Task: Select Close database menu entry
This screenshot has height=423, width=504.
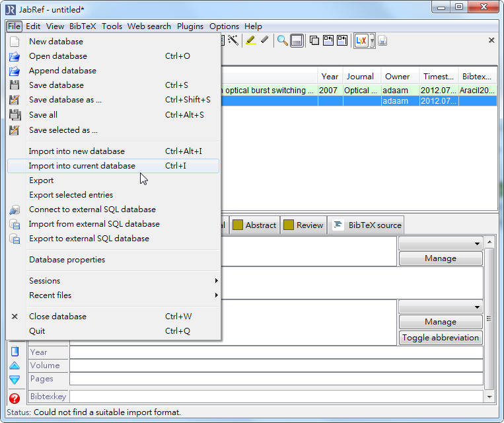Action: tap(113, 316)
